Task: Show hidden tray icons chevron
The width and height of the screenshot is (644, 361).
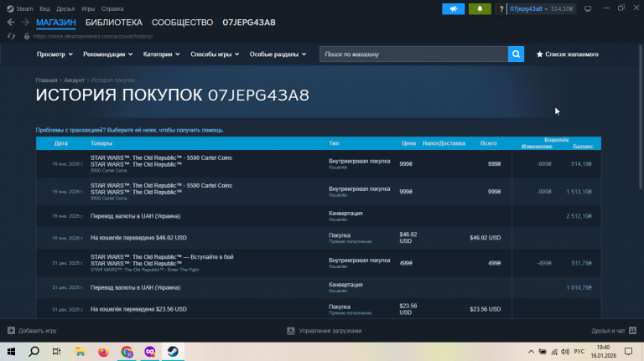Action: (x=531, y=352)
